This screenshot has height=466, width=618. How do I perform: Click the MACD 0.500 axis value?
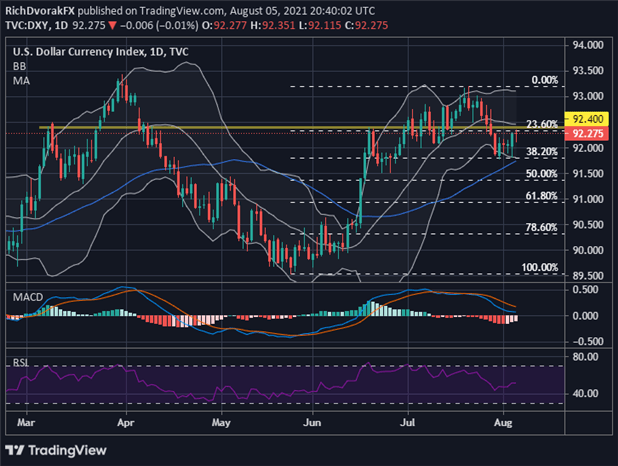585,289
